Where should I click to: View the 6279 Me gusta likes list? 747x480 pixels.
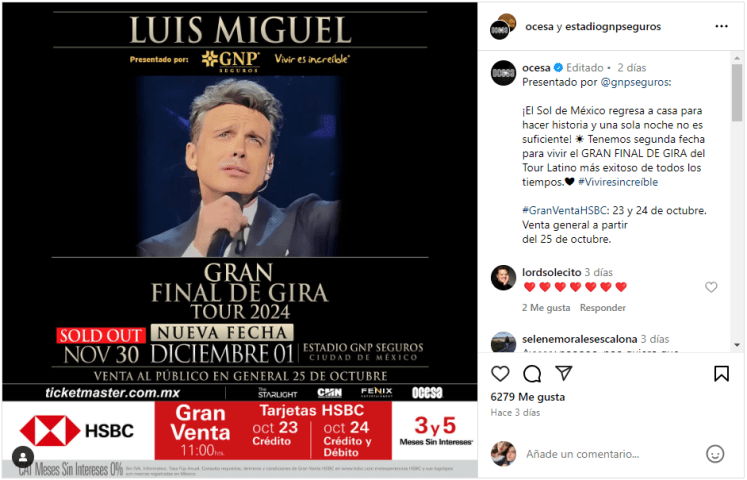[x=528, y=397]
